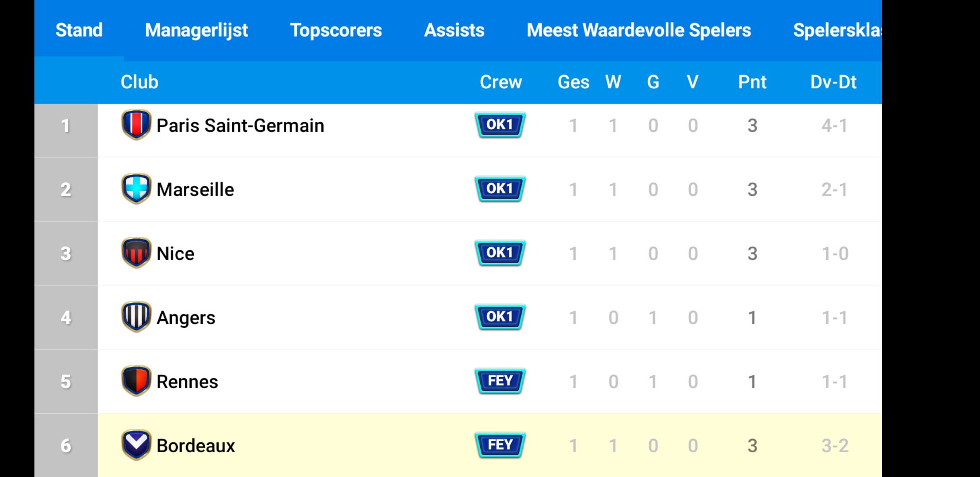The image size is (980, 477).
Task: Select the highlighted Bordeaux row name
Action: 196,446
